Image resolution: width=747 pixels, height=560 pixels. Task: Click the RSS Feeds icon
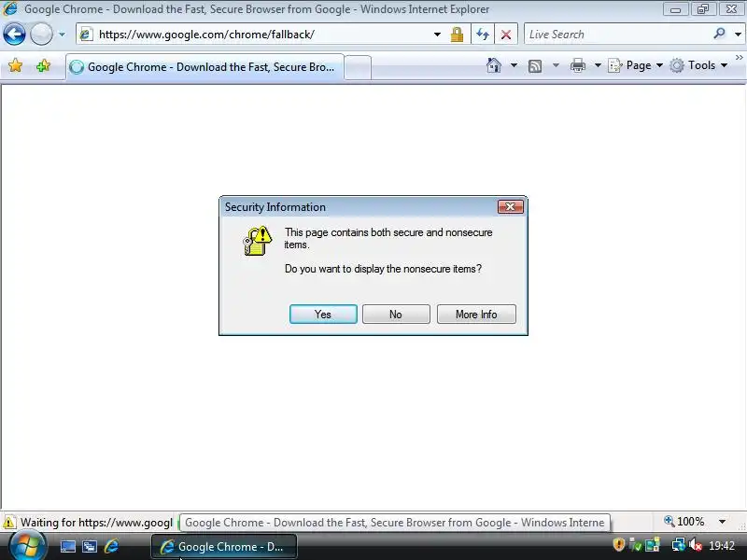tap(535, 65)
